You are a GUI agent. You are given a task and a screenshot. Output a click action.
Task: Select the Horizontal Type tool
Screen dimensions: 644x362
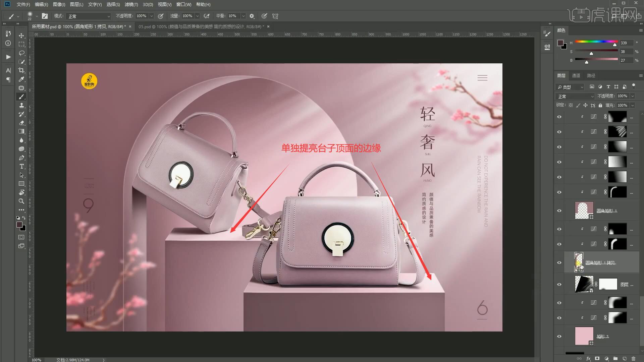click(x=21, y=166)
